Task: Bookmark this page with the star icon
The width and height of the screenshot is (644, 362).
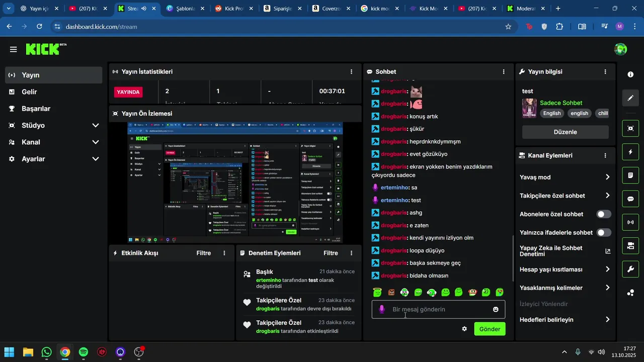Action: click(x=508, y=27)
